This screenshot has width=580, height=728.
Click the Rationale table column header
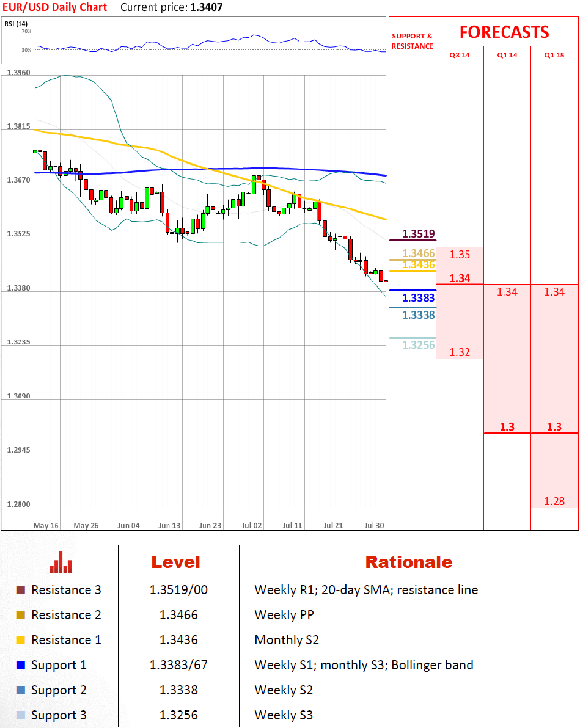click(x=408, y=562)
